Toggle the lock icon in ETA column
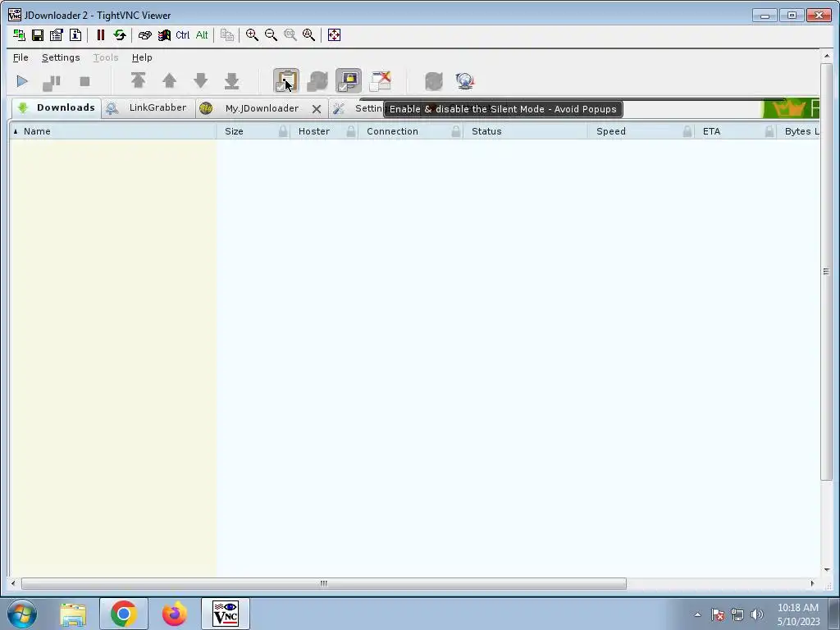Screen dimensions: 840x630 (769, 131)
